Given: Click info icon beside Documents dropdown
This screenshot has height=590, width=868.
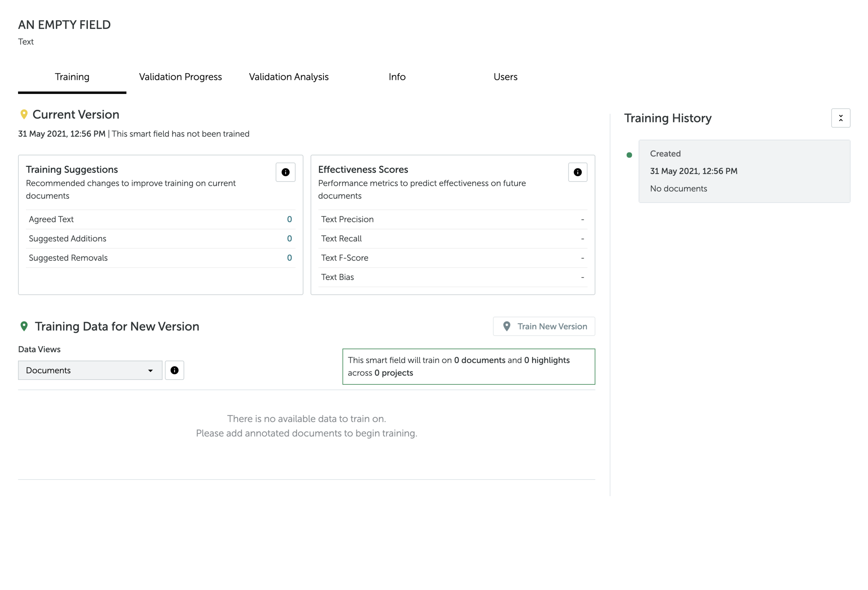Looking at the screenshot, I should (174, 370).
